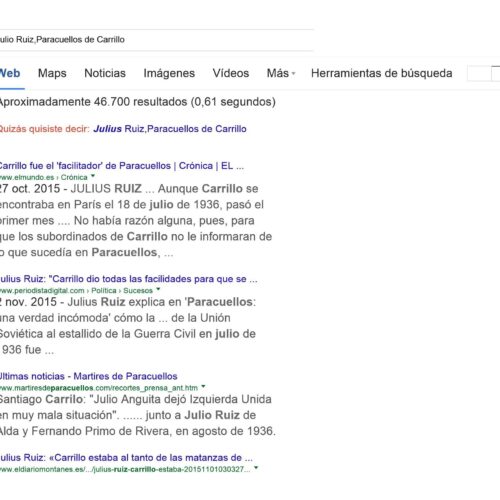Open result 'Carrillo dio todas las facilidades para que se'
Image resolution: width=500 pixels, height=500 pixels.
pos(128,279)
